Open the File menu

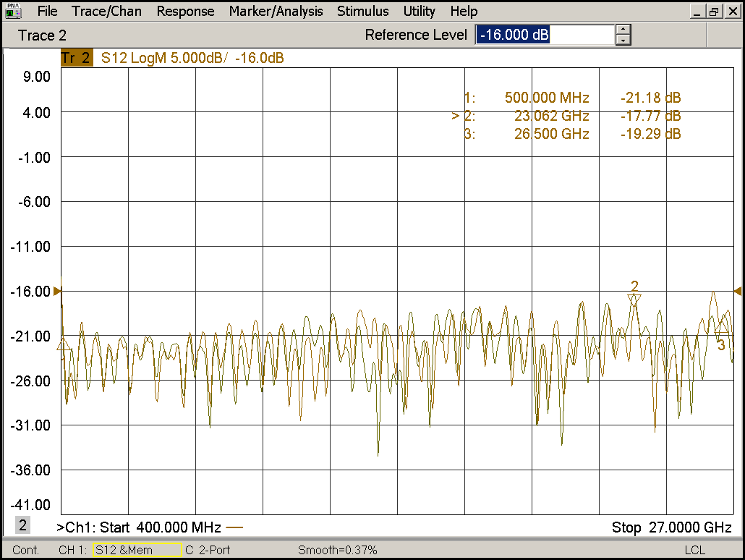[47, 12]
